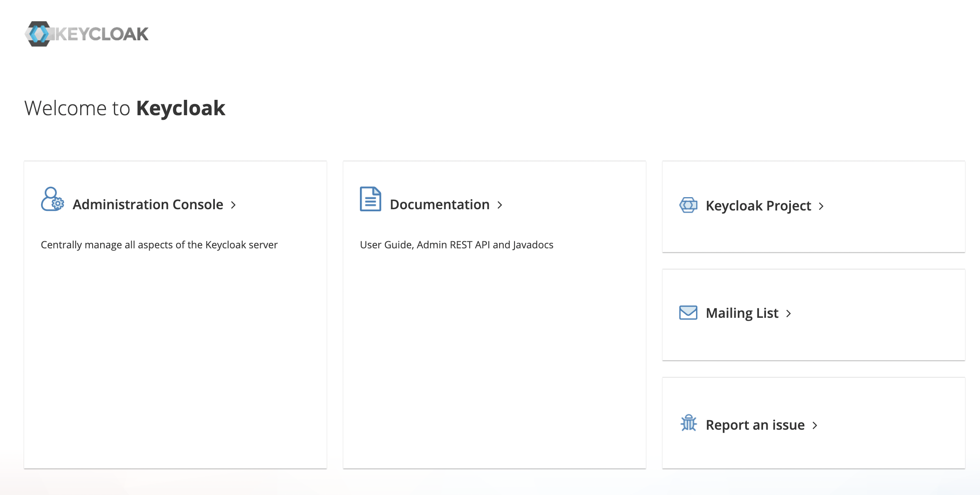Select Report an issue
This screenshot has height=495, width=980.
coord(755,425)
